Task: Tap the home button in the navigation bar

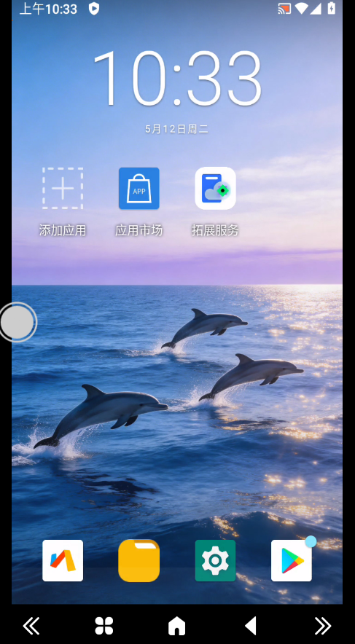Action: tap(177, 627)
